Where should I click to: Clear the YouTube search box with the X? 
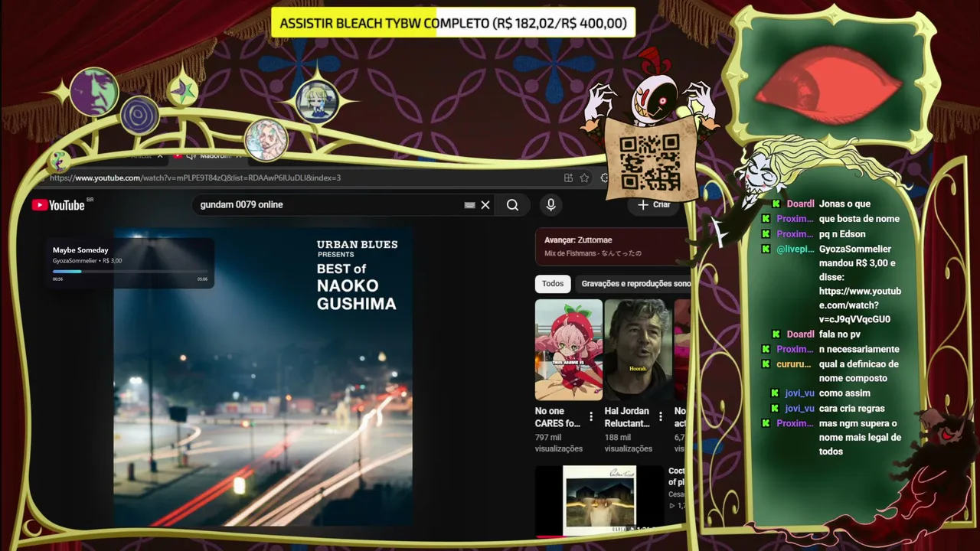pyautogui.click(x=485, y=204)
